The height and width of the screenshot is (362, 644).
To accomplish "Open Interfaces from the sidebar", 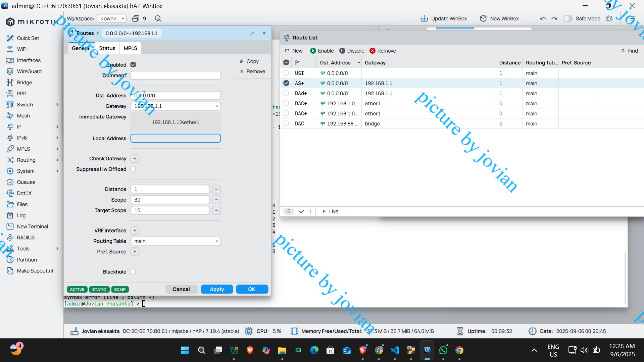I will pos(29,60).
